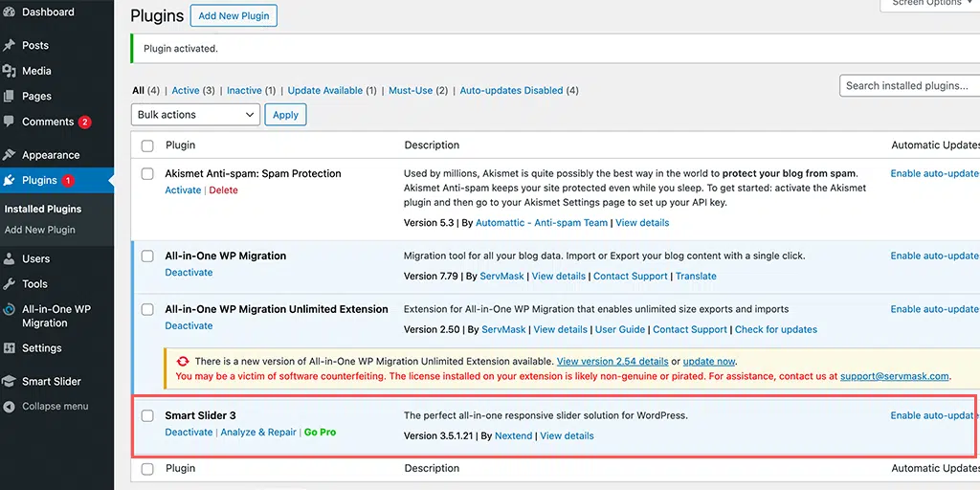The width and height of the screenshot is (980, 490).
Task: Click the Comments speech bubble icon
Action: [x=8, y=122]
